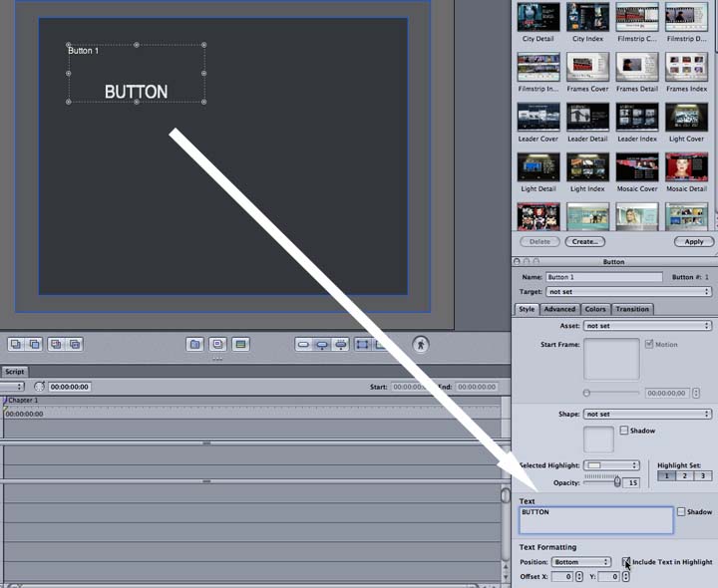
Task: Enable Shadow checkbox for button shape
Action: [x=624, y=431]
